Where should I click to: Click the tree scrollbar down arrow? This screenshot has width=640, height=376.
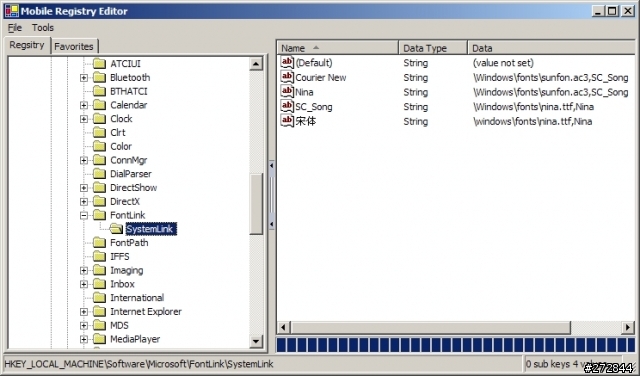coord(256,341)
